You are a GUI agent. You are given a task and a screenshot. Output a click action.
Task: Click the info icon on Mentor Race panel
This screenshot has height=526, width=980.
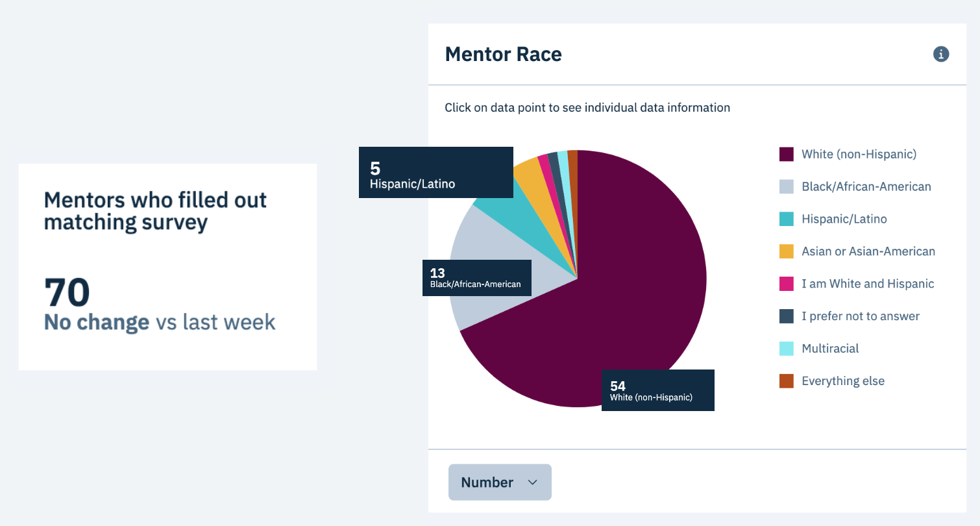point(941,54)
